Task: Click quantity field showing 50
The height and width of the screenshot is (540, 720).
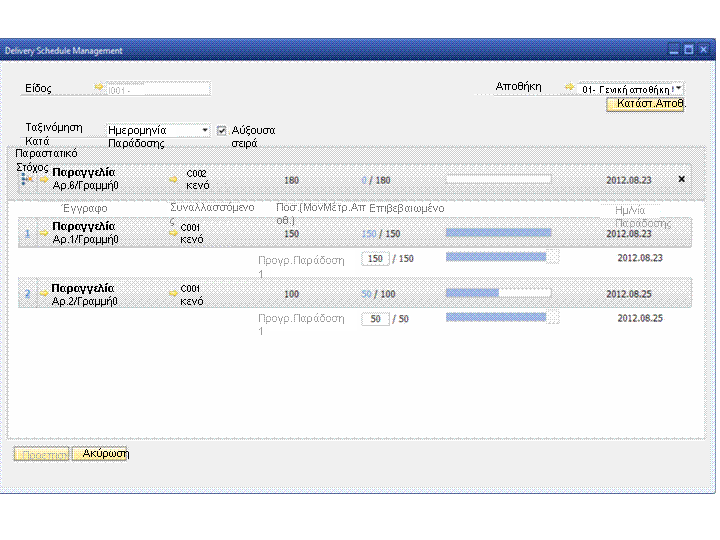Action: [375, 319]
